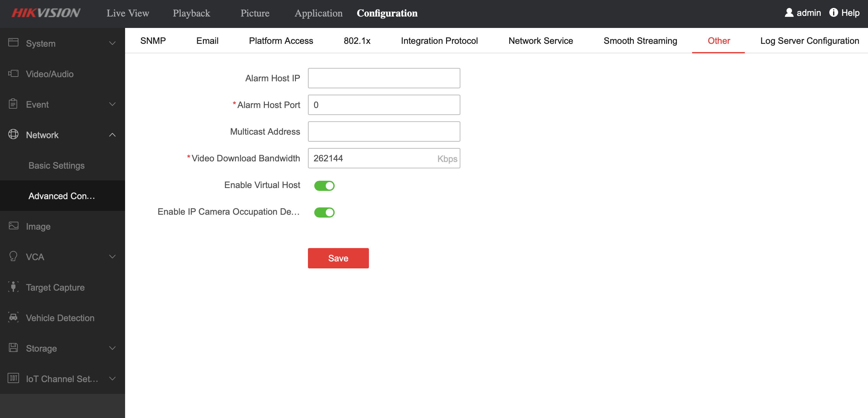The height and width of the screenshot is (418, 868).
Task: Expand the IoT Channel Settings menu
Action: coord(63,379)
